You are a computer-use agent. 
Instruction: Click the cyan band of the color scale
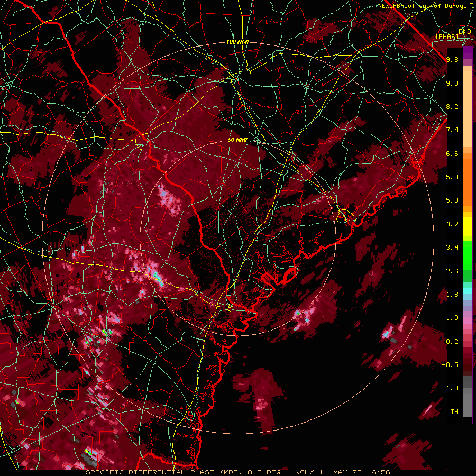pos(467,290)
